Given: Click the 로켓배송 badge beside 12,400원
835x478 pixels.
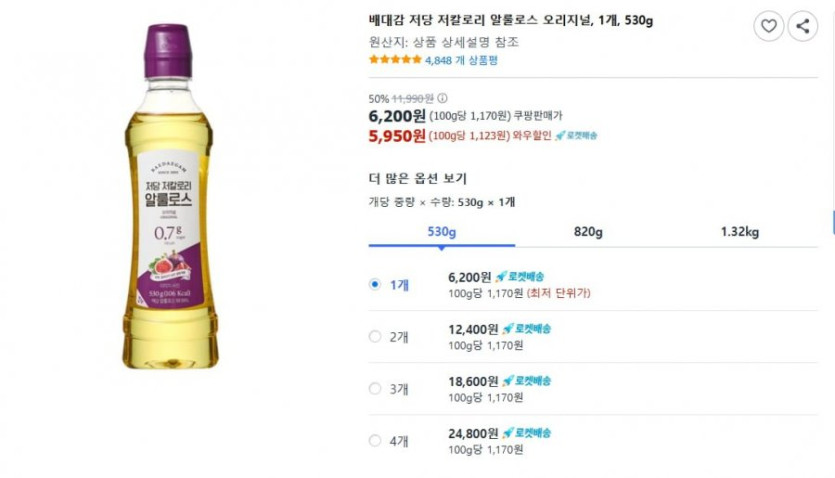Looking at the screenshot, I should (x=526, y=329).
